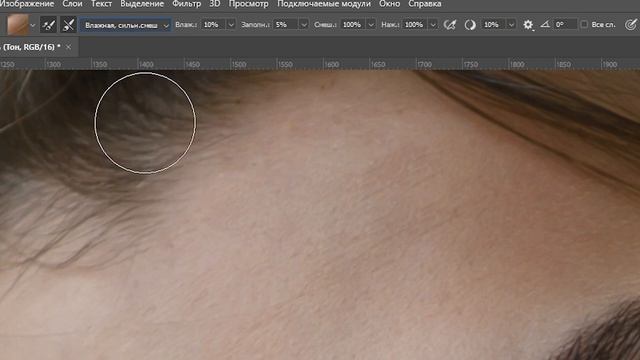The image size is (640, 360).
Task: Enable airbrush-style build-up icon
Action: pos(449,25)
